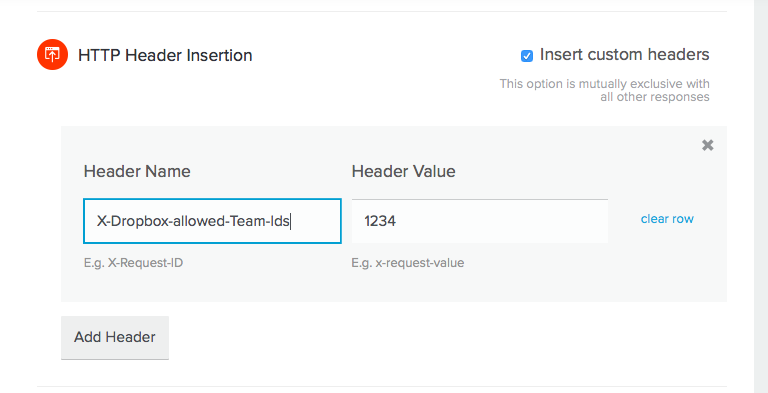Click the white area beside the Add Header button
The image size is (768, 393).
pos(392,338)
